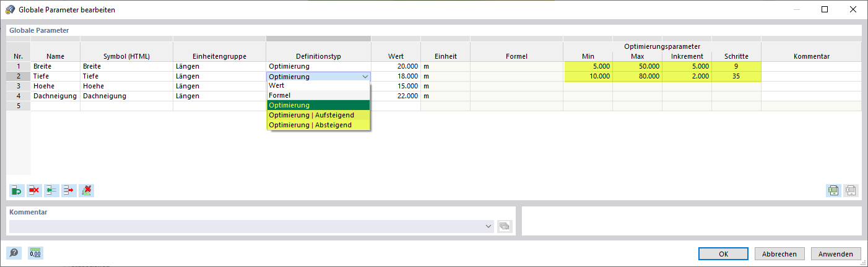Select empty row number 5 header
This screenshot has height=267, width=868.
(19, 106)
